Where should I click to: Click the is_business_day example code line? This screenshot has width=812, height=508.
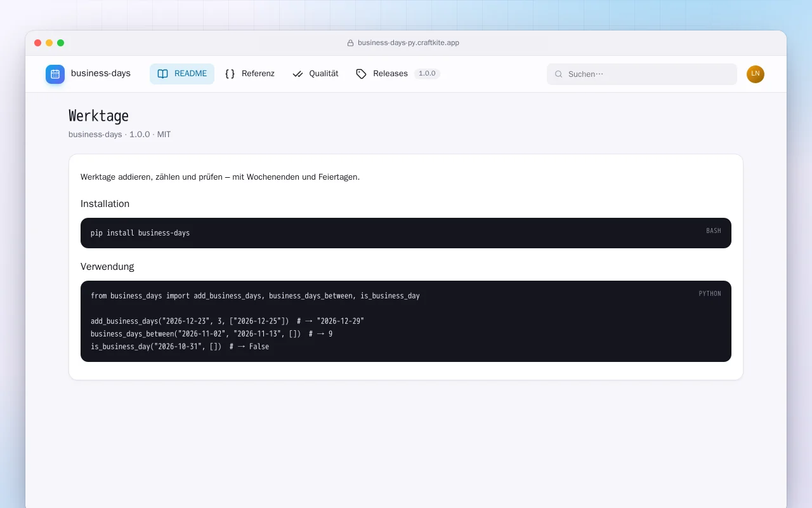point(180,347)
